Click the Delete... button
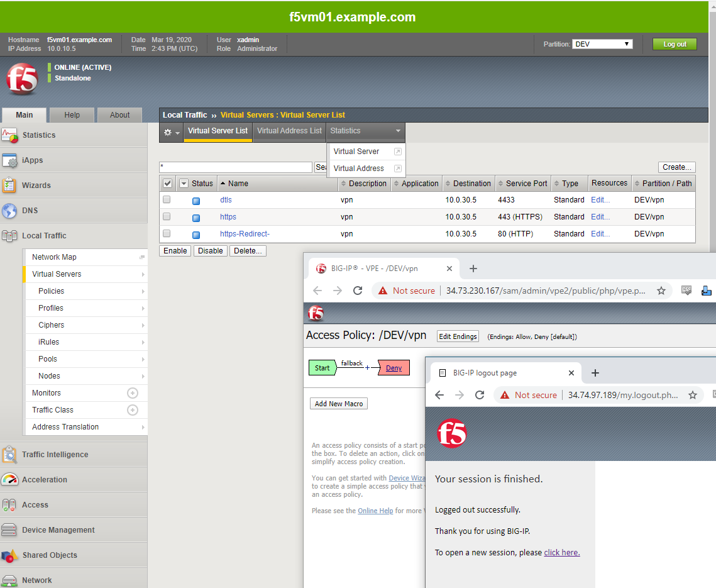Viewport: 716px width, 588px height. (x=248, y=251)
